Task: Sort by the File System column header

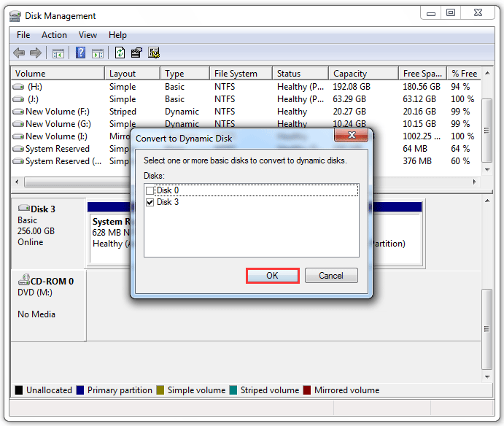Action: [x=241, y=74]
